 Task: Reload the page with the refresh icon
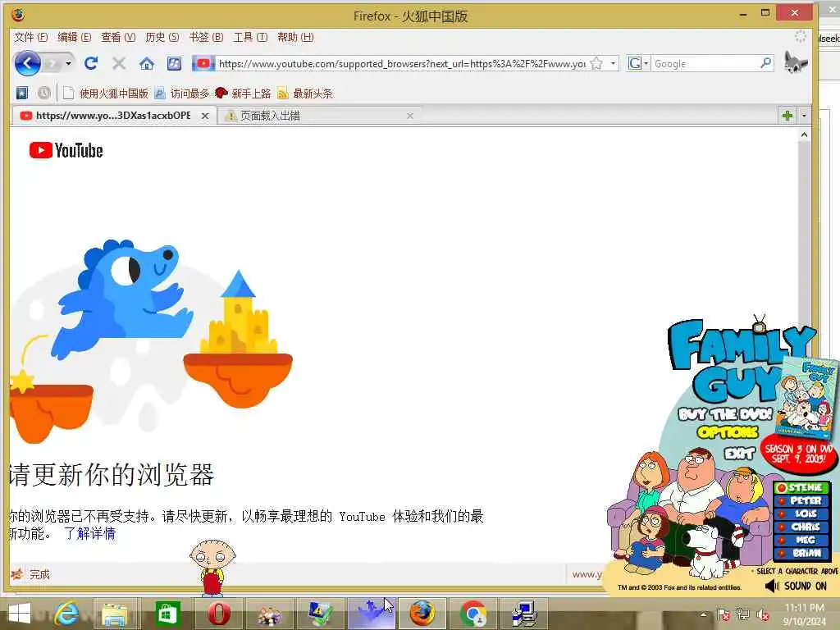pyautogui.click(x=91, y=63)
